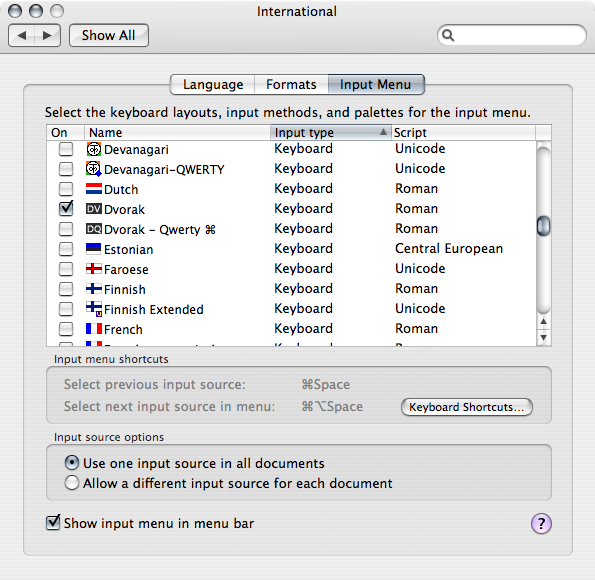This screenshot has width=595, height=580.
Task: Select Use one input source in all documents
Action: [72, 463]
